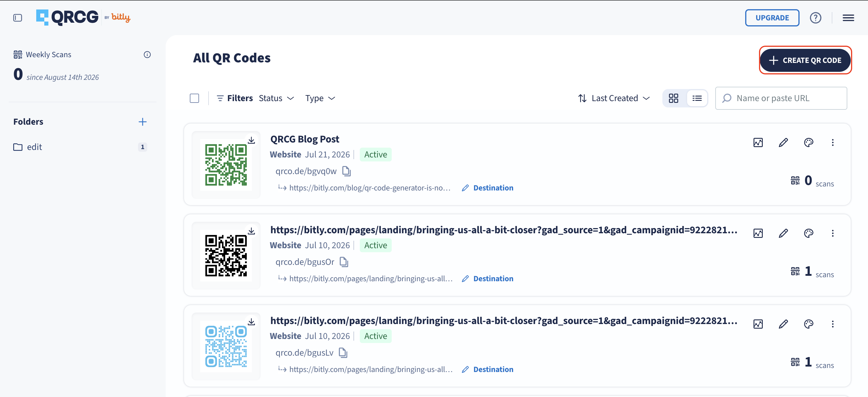Edit QRCG Blog Post with pencil icon
Viewport: 868px width, 397px height.
click(783, 143)
